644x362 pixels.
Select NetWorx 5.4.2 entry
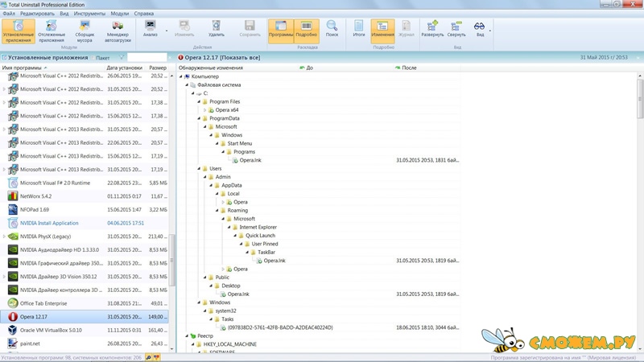tap(85, 196)
